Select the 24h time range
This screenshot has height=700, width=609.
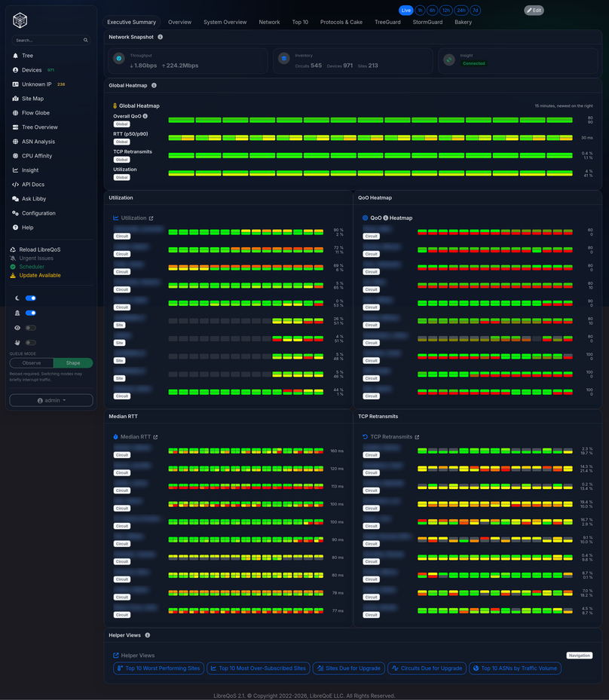tap(461, 11)
